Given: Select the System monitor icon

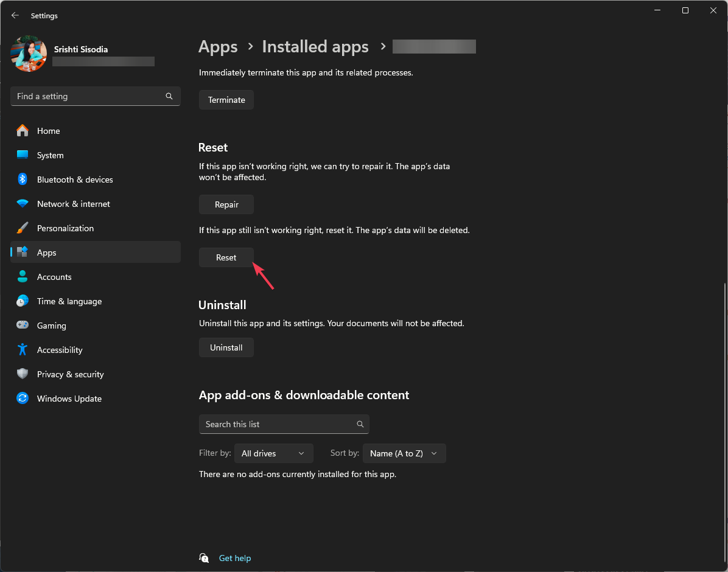Looking at the screenshot, I should click(x=23, y=155).
